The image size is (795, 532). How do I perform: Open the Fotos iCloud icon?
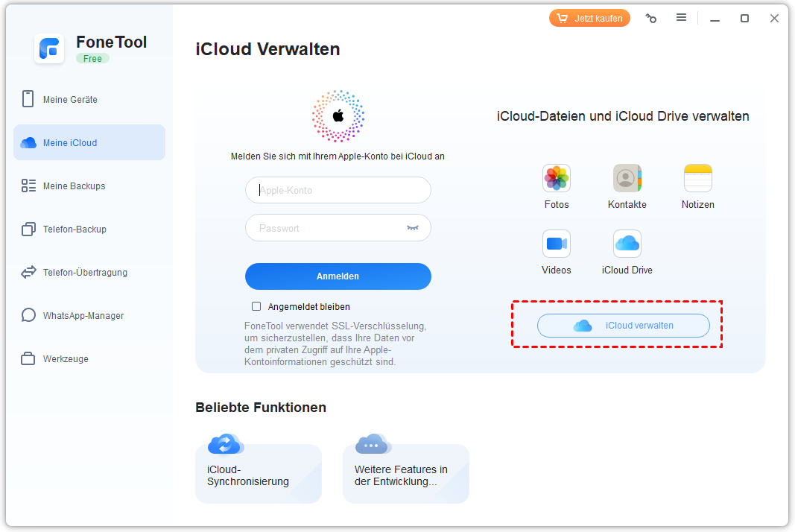(556, 179)
